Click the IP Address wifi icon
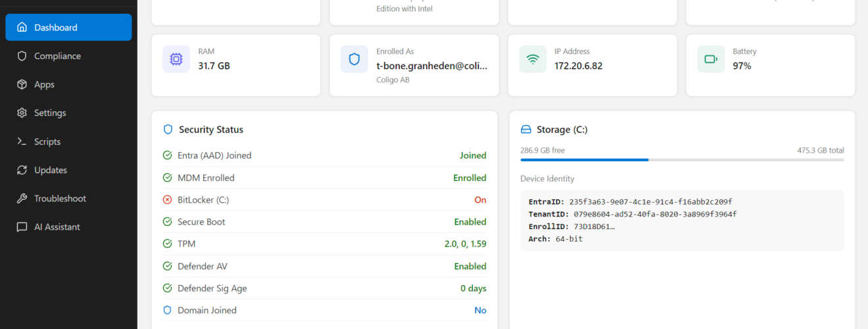Image resolution: width=868 pixels, height=329 pixels. coord(533,59)
